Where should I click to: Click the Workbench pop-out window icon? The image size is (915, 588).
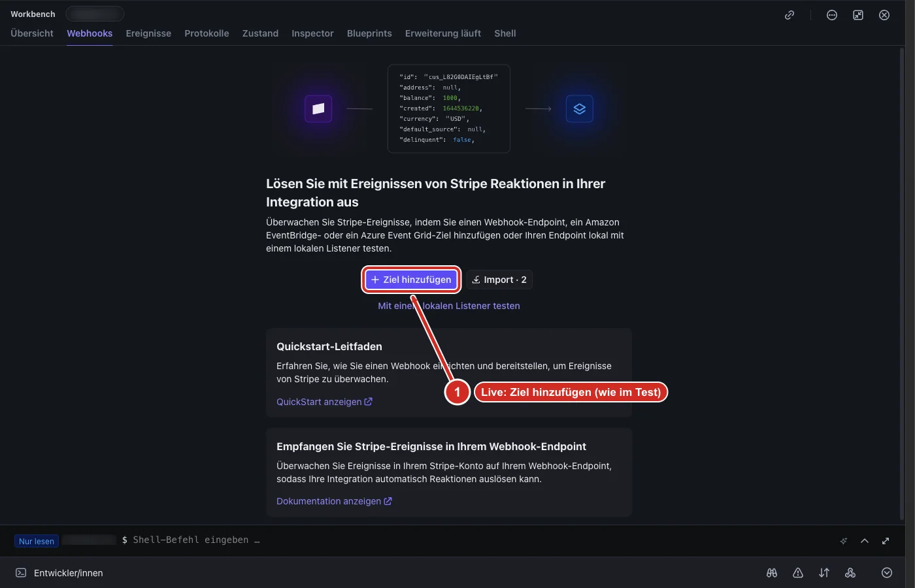858,15
